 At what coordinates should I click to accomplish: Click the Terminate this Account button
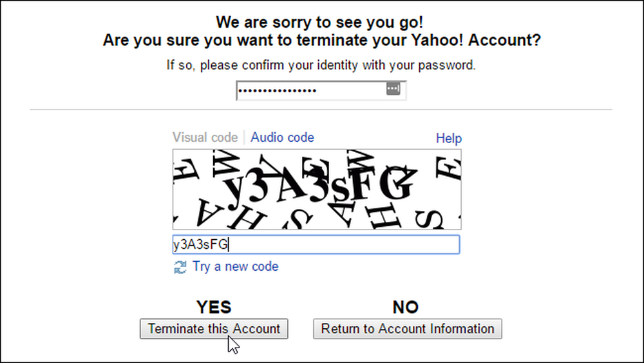click(214, 329)
